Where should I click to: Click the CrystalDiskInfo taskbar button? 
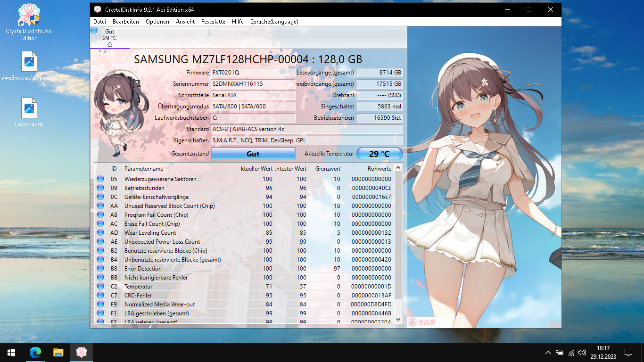82,352
